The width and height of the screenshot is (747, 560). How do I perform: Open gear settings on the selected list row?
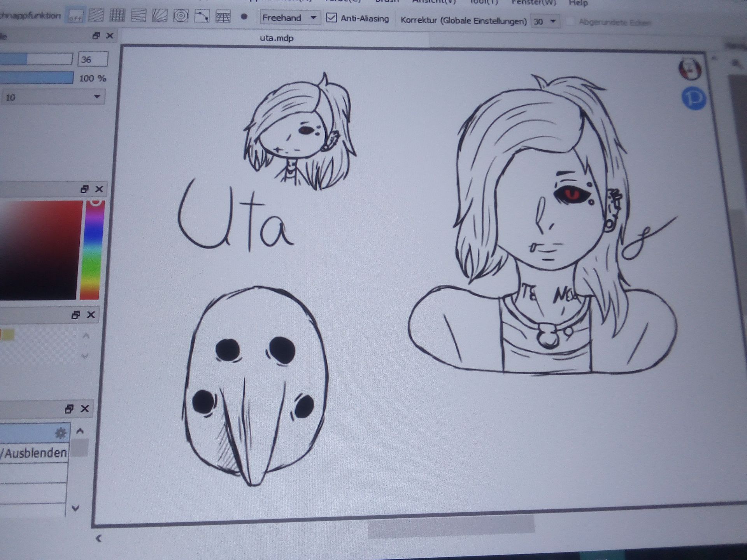tap(61, 433)
